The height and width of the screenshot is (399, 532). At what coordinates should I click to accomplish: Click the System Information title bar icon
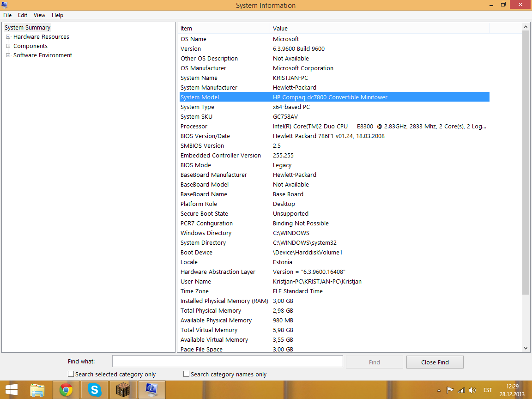click(5, 5)
